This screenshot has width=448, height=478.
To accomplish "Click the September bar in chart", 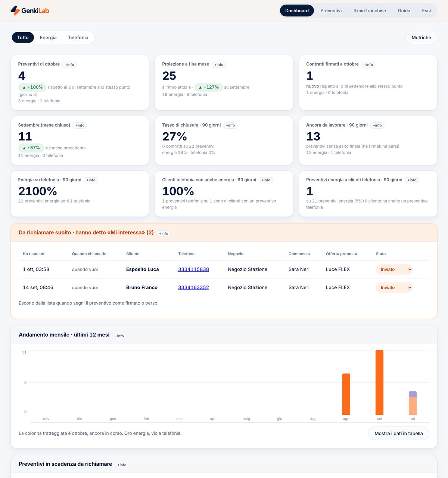I will pyautogui.click(x=379, y=382).
